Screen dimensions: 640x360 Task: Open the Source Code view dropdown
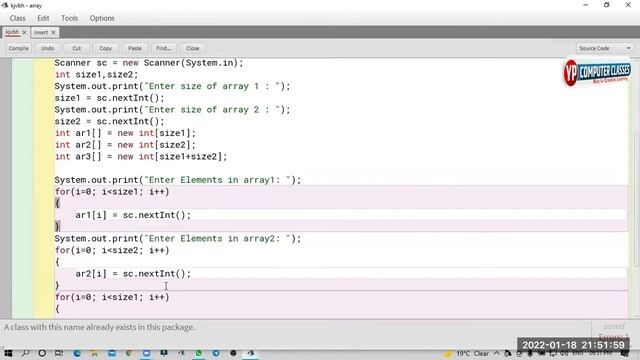605,48
